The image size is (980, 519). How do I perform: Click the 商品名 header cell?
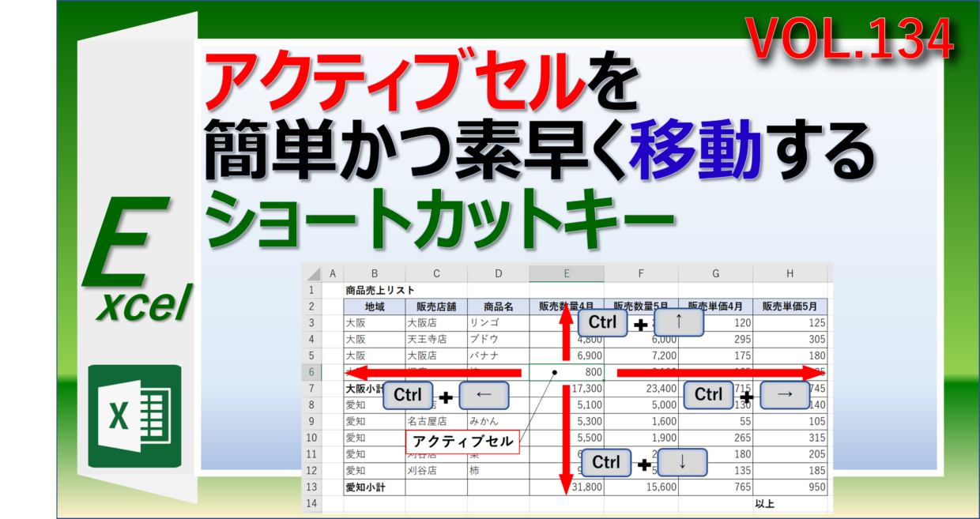pos(498,307)
